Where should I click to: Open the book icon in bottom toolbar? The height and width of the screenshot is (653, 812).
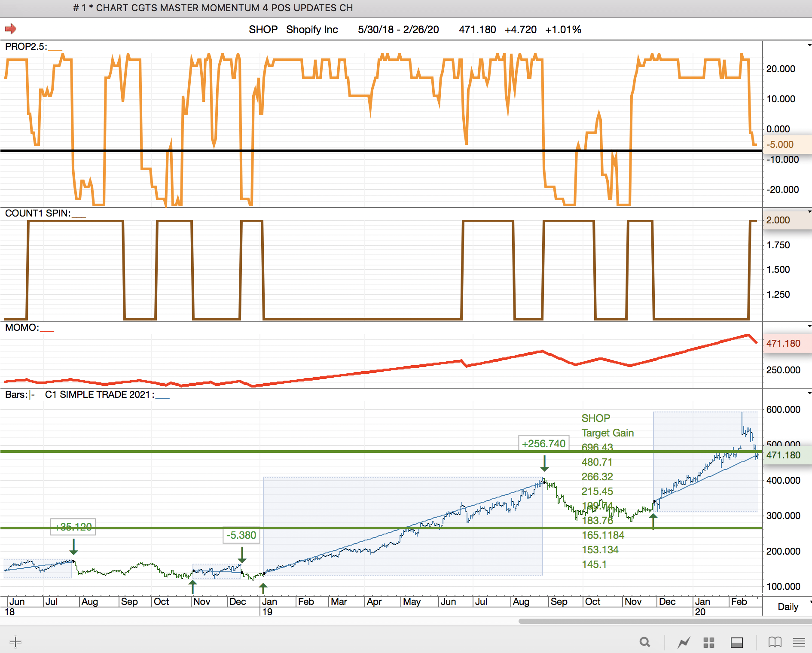click(x=775, y=642)
